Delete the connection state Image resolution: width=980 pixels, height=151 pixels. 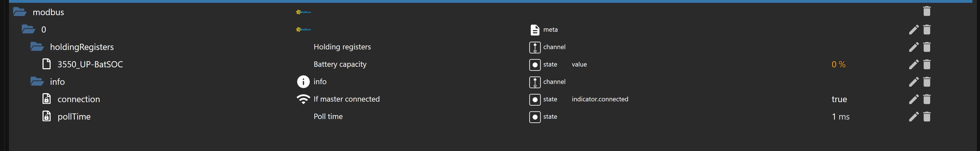(927, 100)
